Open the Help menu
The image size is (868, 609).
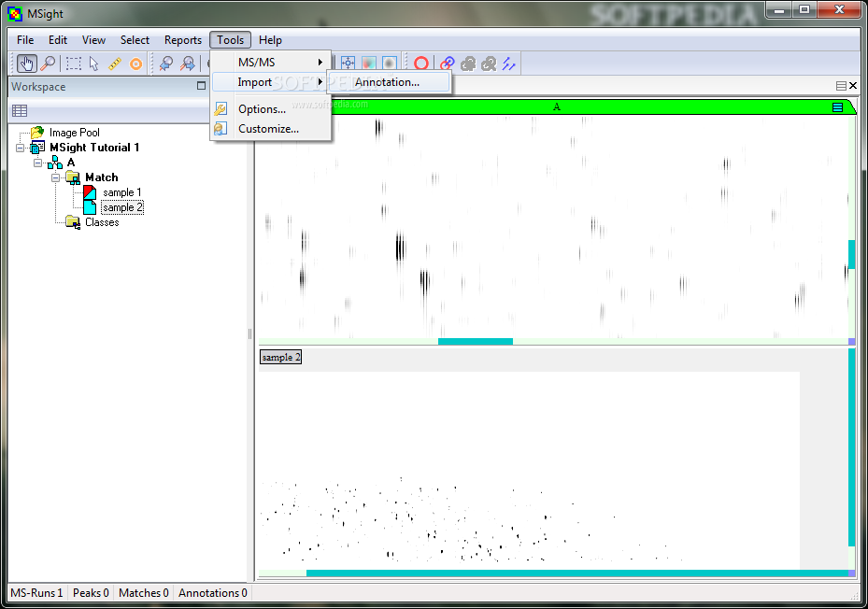click(270, 40)
